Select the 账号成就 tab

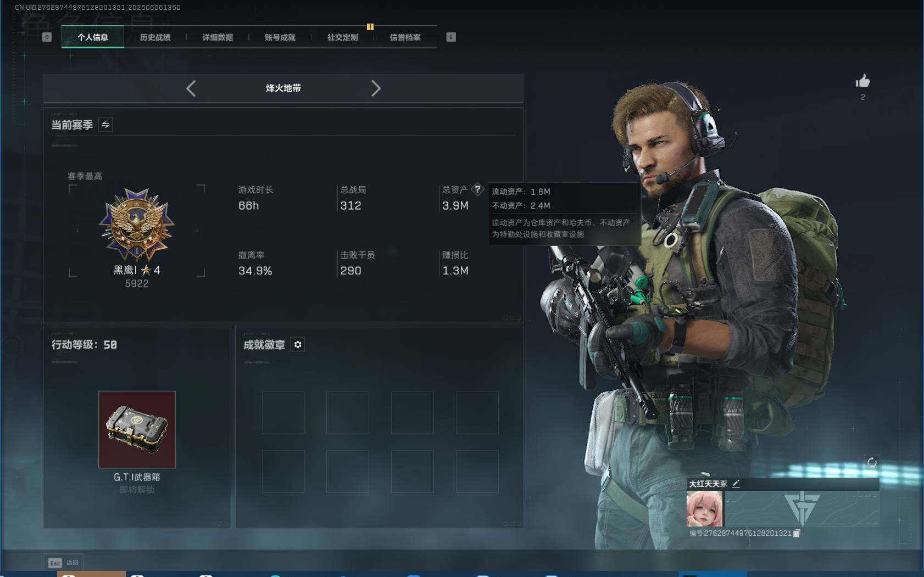click(x=280, y=37)
